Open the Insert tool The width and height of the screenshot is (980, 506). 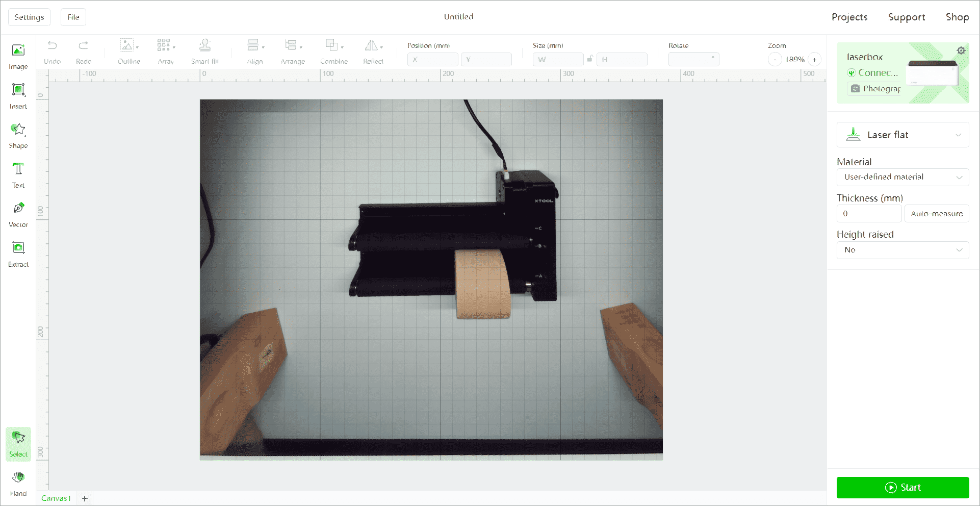point(18,96)
